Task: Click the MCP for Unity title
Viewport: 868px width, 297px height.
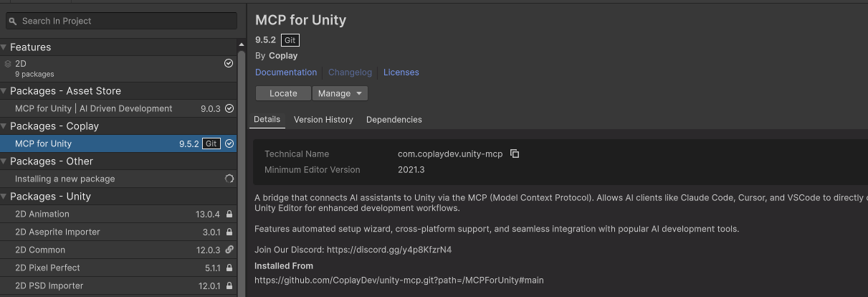Action: pos(301,20)
